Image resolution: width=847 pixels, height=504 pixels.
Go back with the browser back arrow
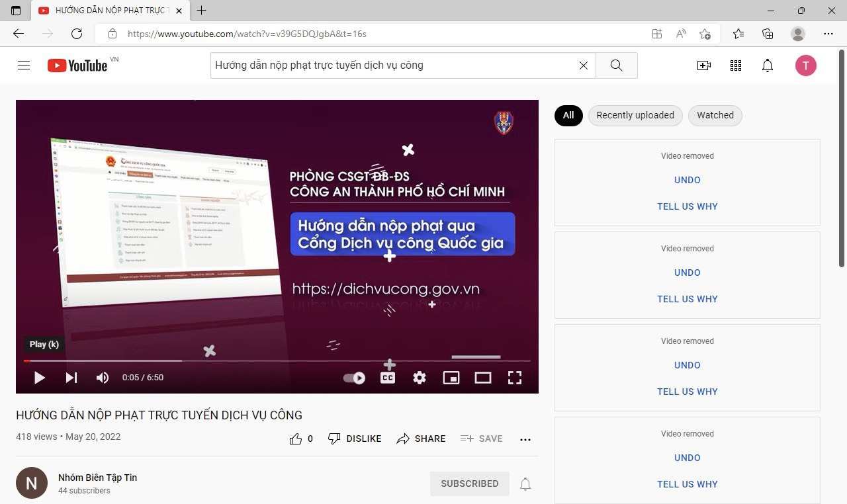coord(19,34)
